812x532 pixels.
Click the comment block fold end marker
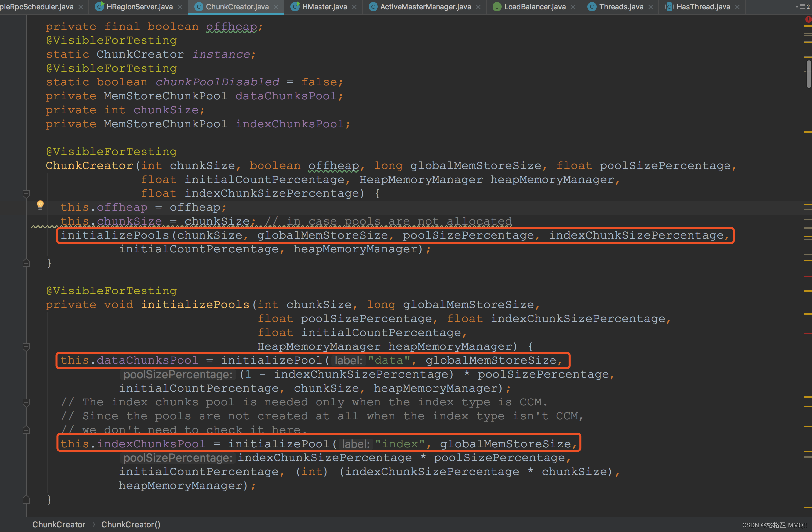[x=26, y=430]
